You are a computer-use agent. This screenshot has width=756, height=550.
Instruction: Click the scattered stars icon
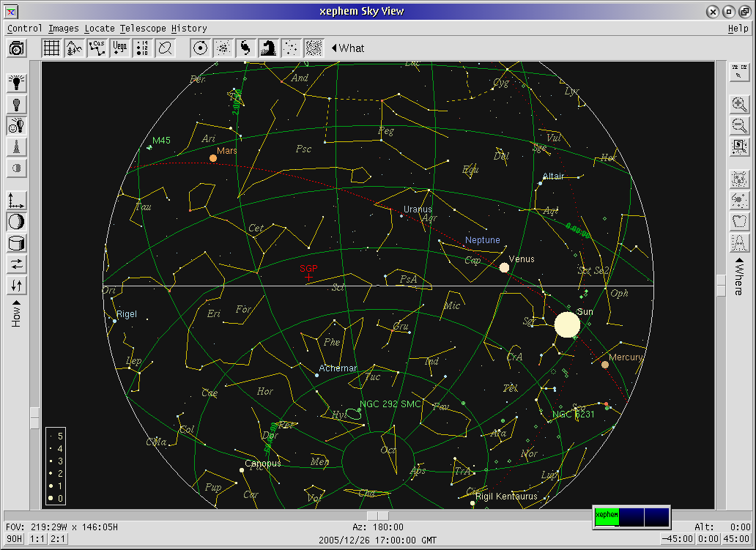[291, 48]
